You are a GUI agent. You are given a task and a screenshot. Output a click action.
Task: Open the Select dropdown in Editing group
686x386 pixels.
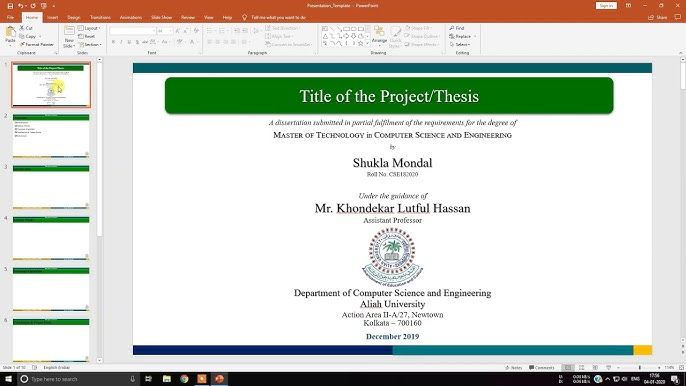[460, 45]
